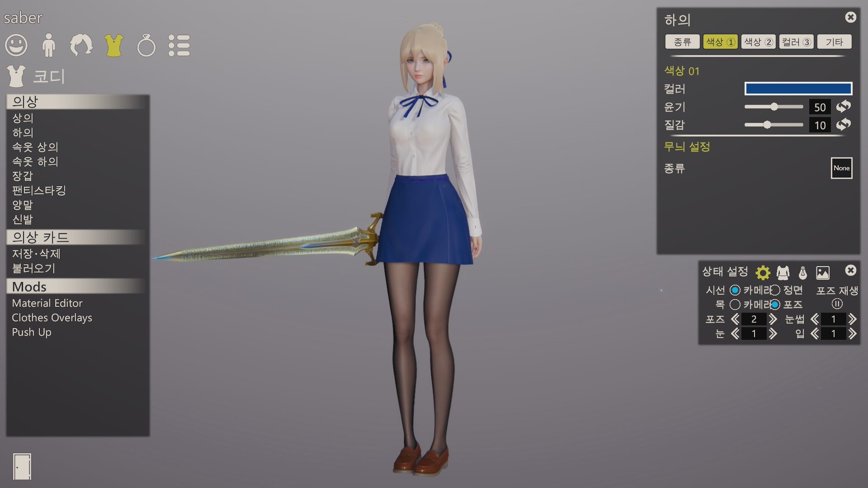Screen dimensions: 868x488
Task: Reset the 윤기 gloss value
Action: (843, 107)
